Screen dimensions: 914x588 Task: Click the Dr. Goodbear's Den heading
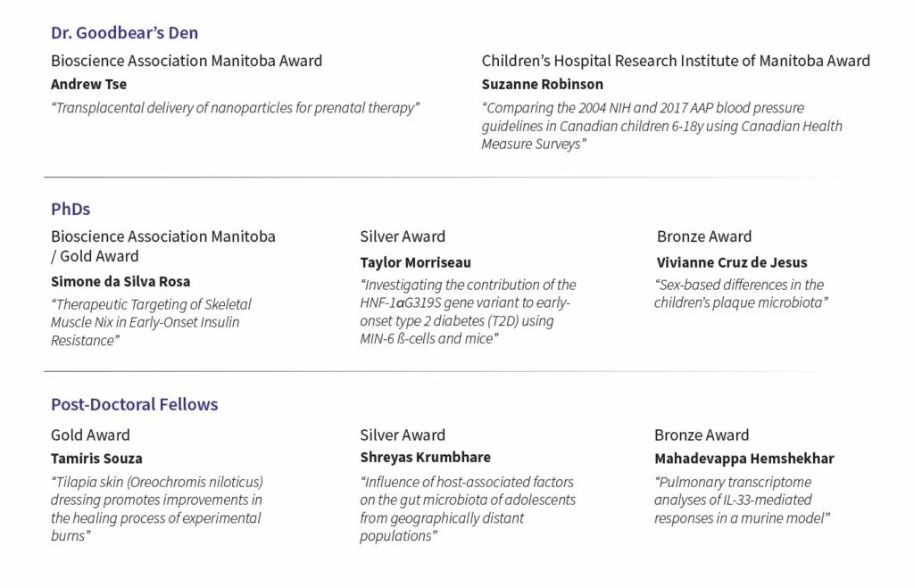pos(124,33)
